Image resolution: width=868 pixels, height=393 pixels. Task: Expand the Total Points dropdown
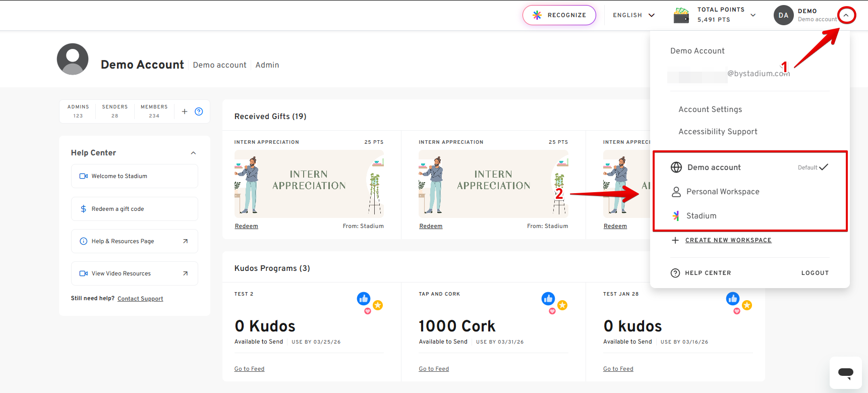[753, 15]
